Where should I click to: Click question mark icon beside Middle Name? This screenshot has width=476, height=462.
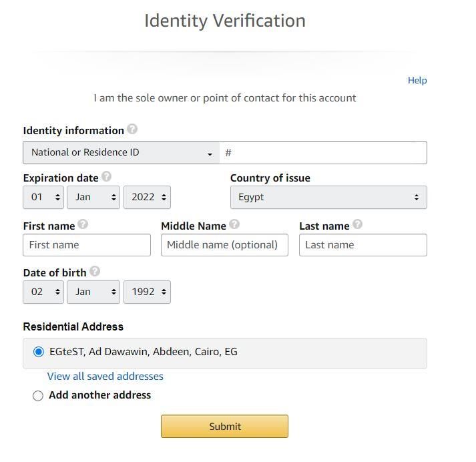[234, 224]
